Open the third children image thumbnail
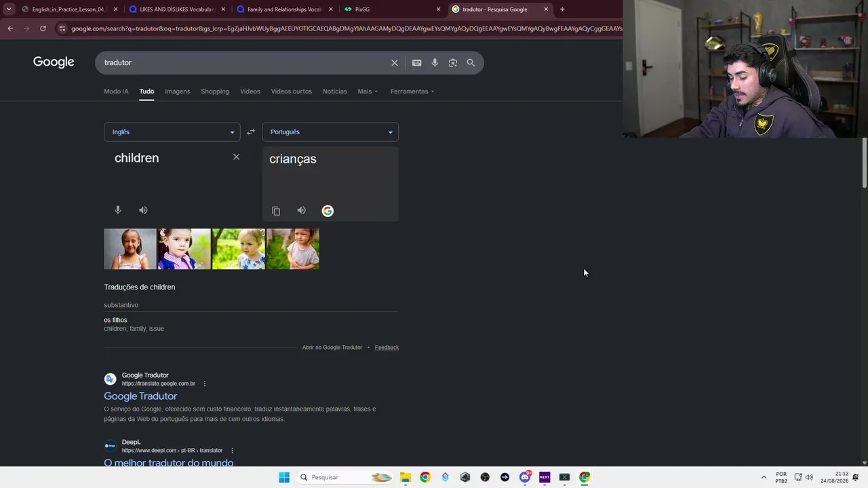Viewport: 868px width, 488px height. [239, 249]
